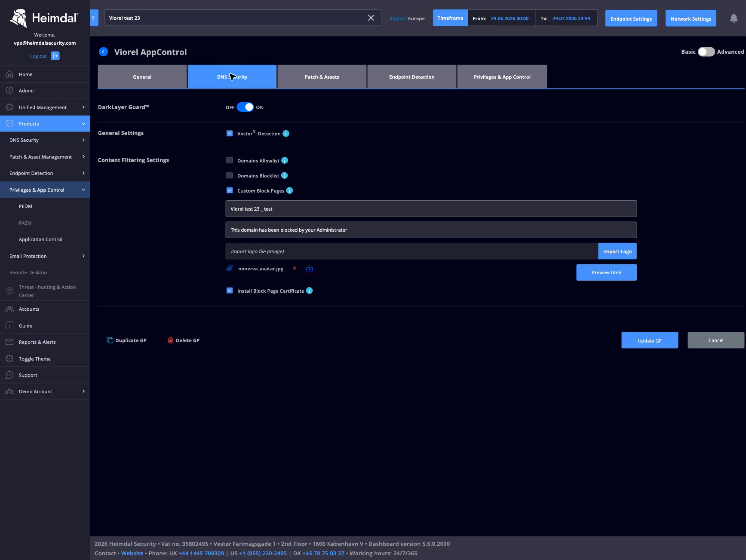The width and height of the screenshot is (746, 560).
Task: Open PASM in the sidebar
Action: click(x=25, y=223)
